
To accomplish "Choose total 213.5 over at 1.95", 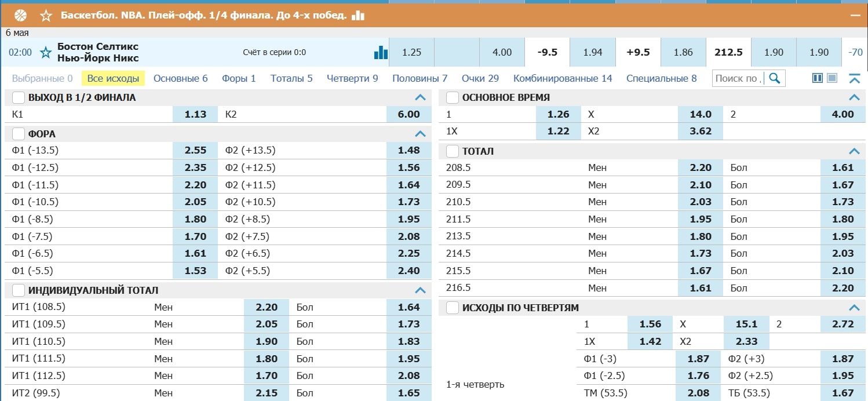I will pyautogui.click(x=843, y=236).
